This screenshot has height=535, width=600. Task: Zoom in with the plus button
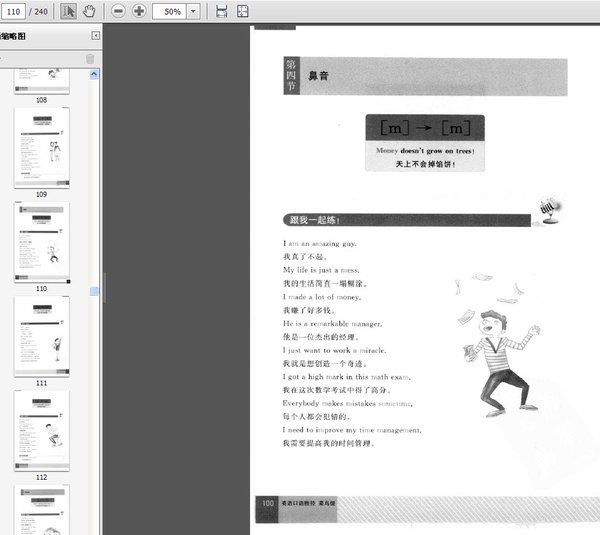[x=139, y=11]
